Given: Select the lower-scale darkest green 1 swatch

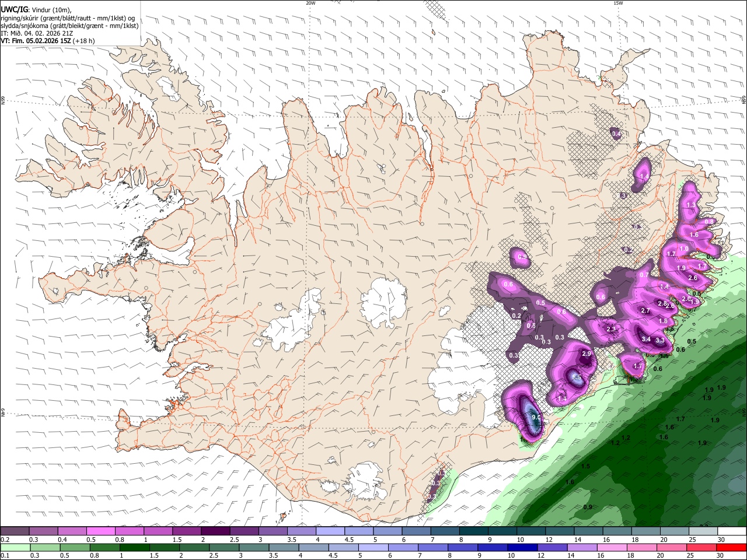Looking at the screenshot, I should click(134, 548).
